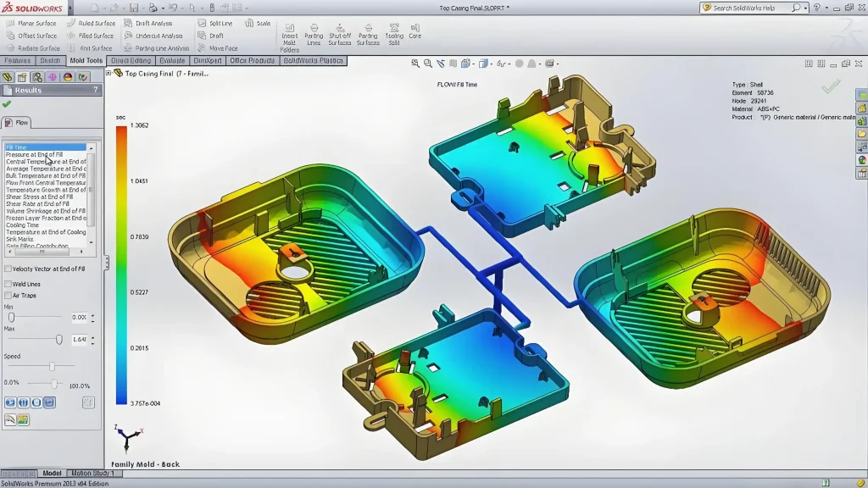This screenshot has height=488, width=868.
Task: Stop the fill animation
Action: pos(36,402)
